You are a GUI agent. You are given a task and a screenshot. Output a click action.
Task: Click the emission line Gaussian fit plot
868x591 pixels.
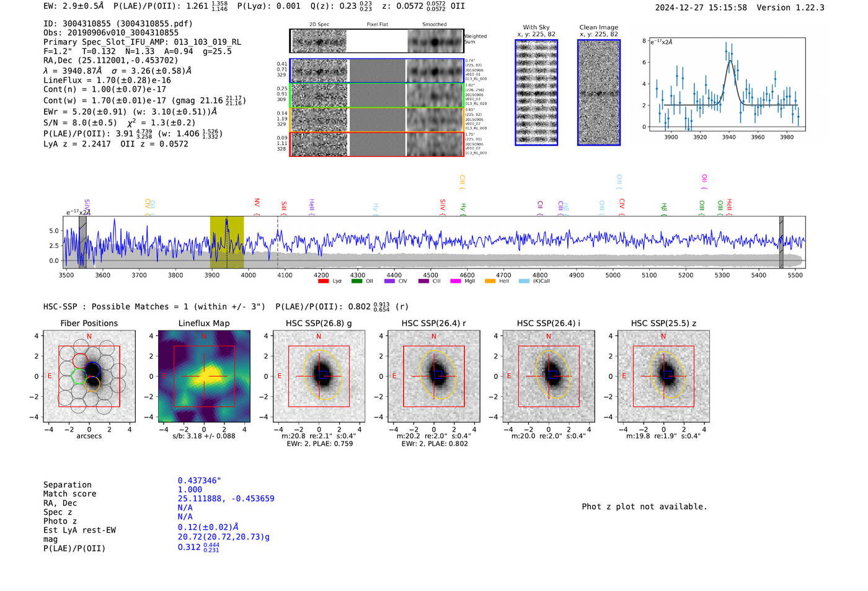coord(727,85)
